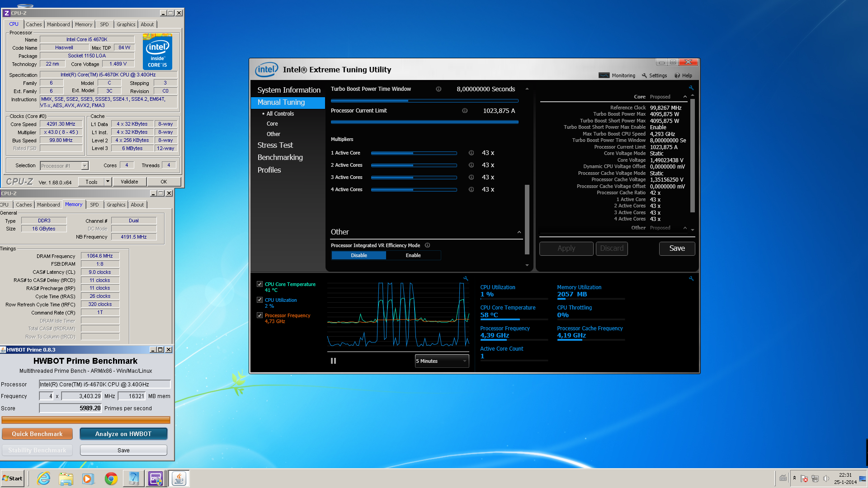Switch to Graphics tab in lower CPU-Z
Viewport: 868px width, 488px height.
tap(116, 205)
